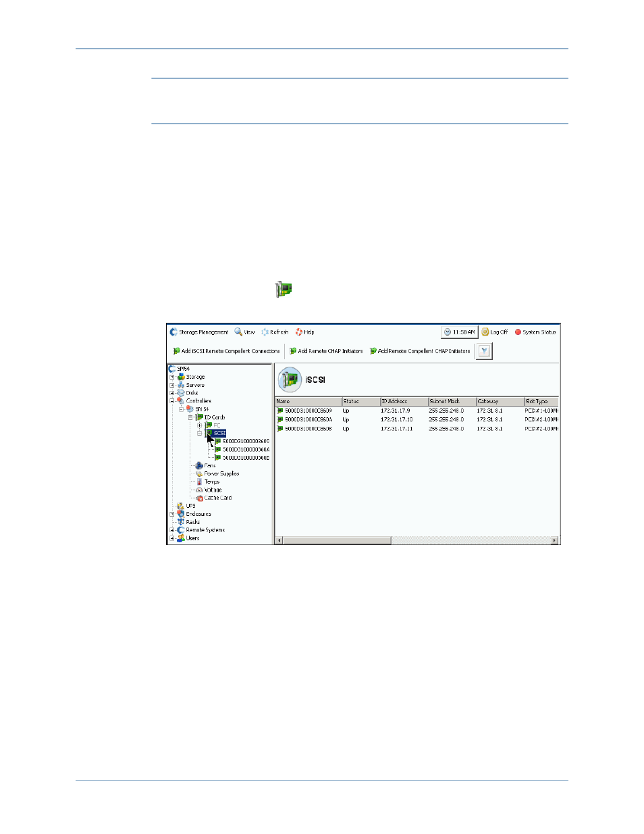
Task: Select the Fans icon in tree
Action: 199,466
